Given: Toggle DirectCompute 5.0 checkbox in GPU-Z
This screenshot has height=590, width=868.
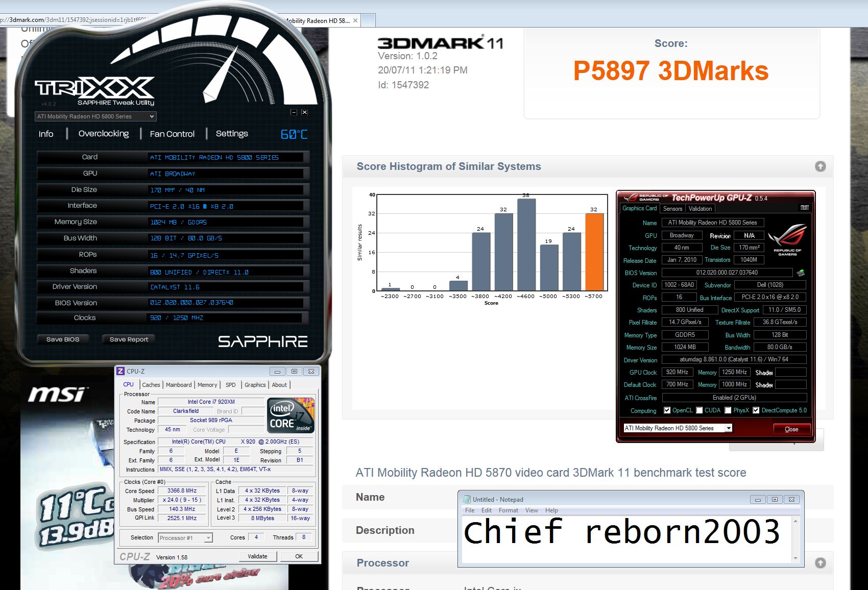Looking at the screenshot, I should pyautogui.click(x=756, y=410).
